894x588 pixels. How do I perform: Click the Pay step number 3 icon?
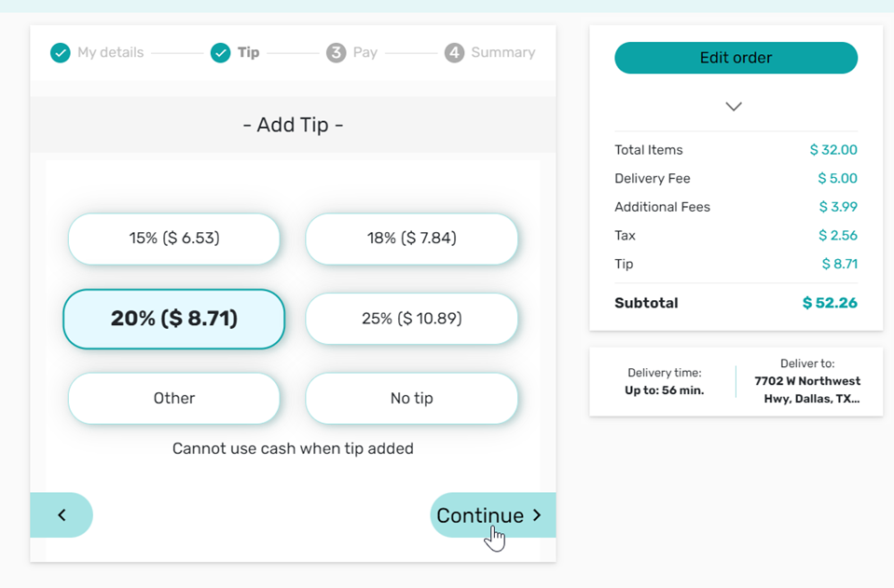(x=336, y=53)
